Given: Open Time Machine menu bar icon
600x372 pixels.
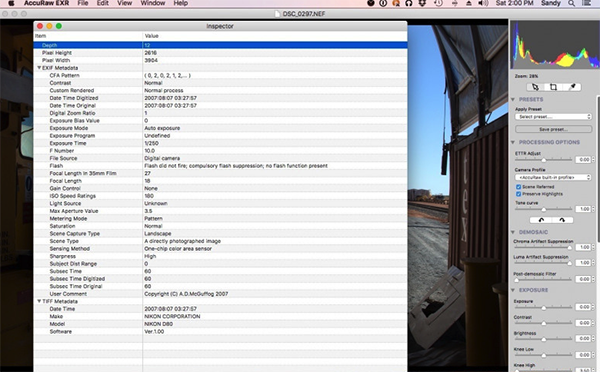Looking at the screenshot, I should point(439,3).
